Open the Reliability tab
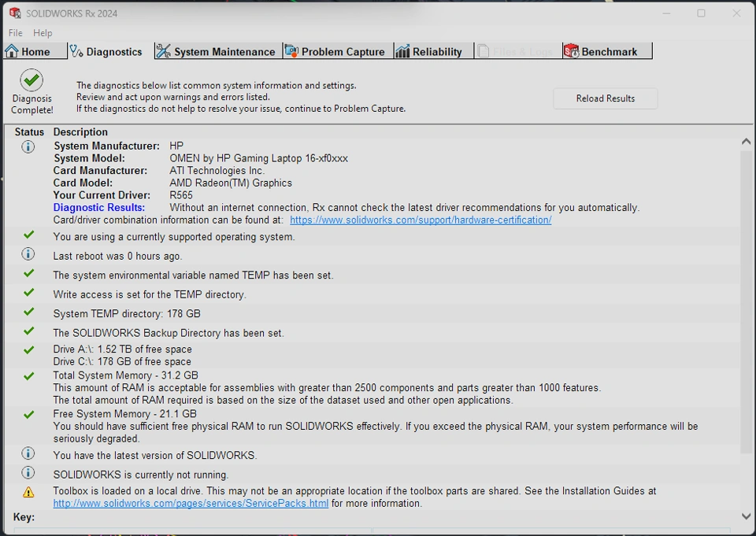 [x=434, y=51]
